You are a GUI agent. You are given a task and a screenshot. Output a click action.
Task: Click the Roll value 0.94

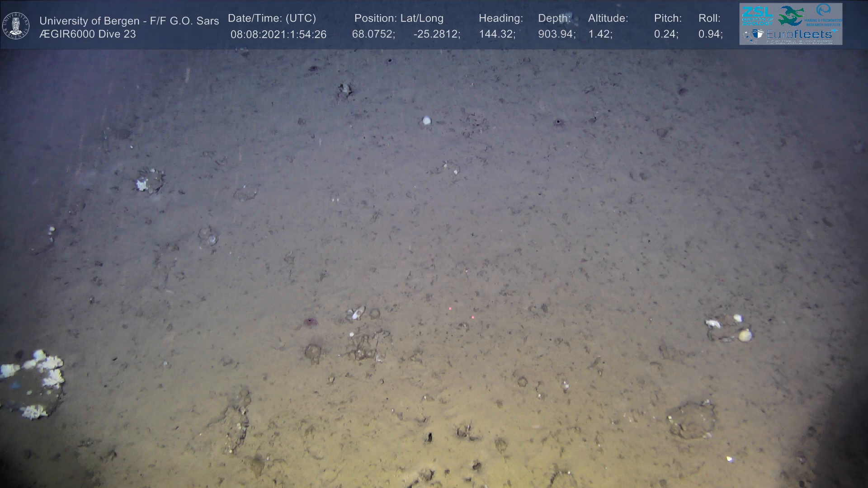click(710, 34)
